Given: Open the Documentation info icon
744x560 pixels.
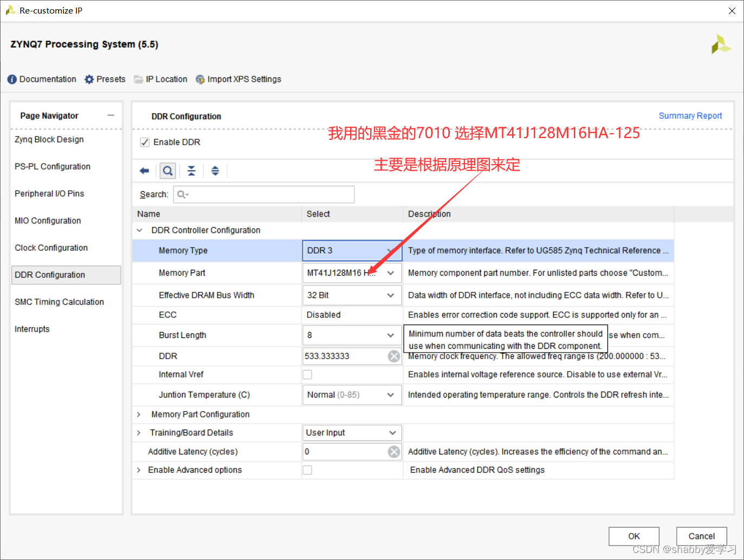Looking at the screenshot, I should pos(12,79).
